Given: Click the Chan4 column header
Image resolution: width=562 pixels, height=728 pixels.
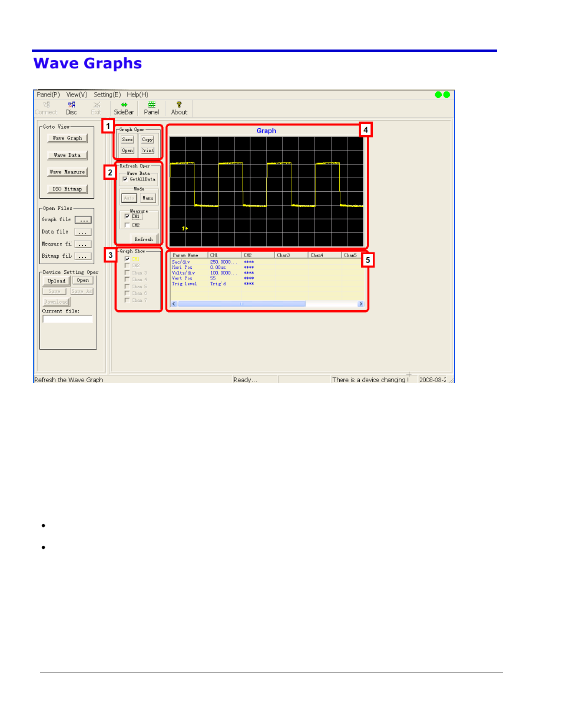Looking at the screenshot, I should pos(325,255).
